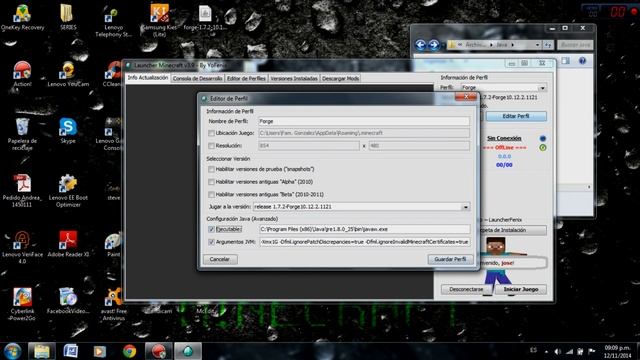The image size is (640, 360).
Task: Click the ES language indicator in taskbar
Action: 533,350
